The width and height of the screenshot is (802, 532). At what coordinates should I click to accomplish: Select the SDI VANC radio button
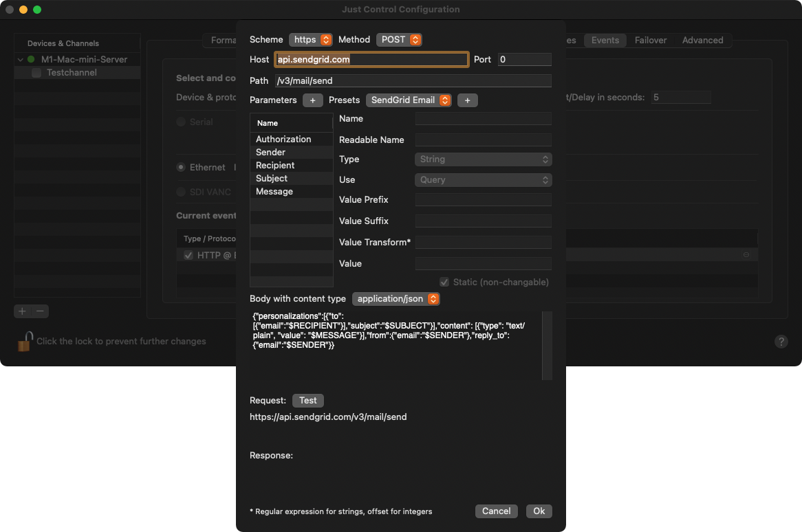[180, 192]
